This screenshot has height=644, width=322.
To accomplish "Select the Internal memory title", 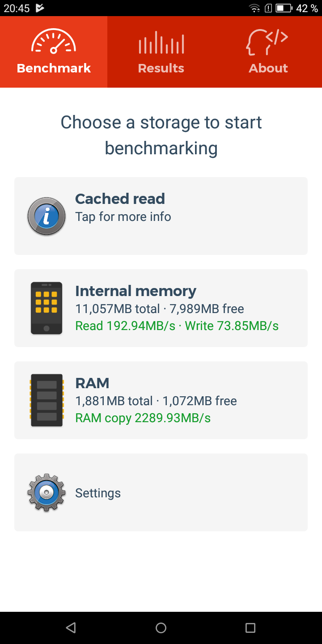I will pos(136,291).
